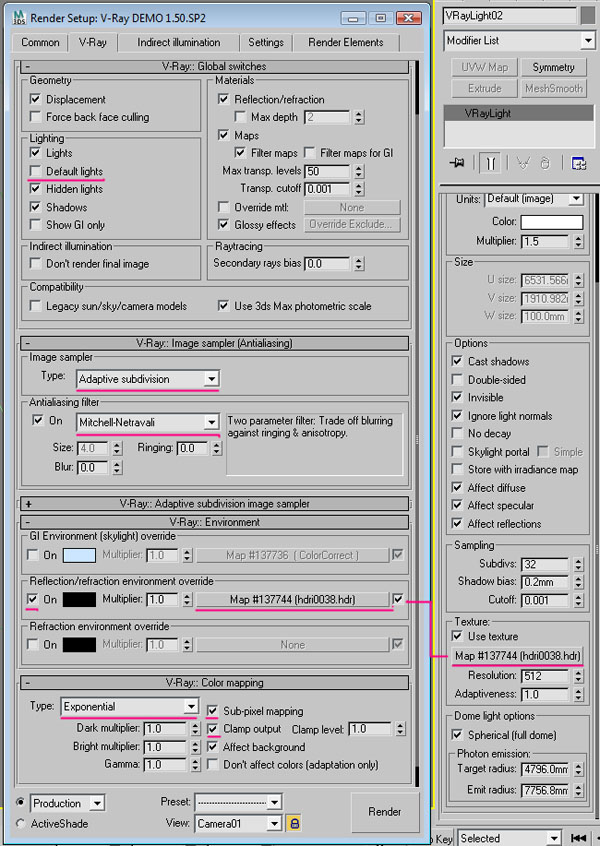This screenshot has width=600, height=846.
Task: Pick the GI Environment light blue color swatch
Action: pos(79,555)
